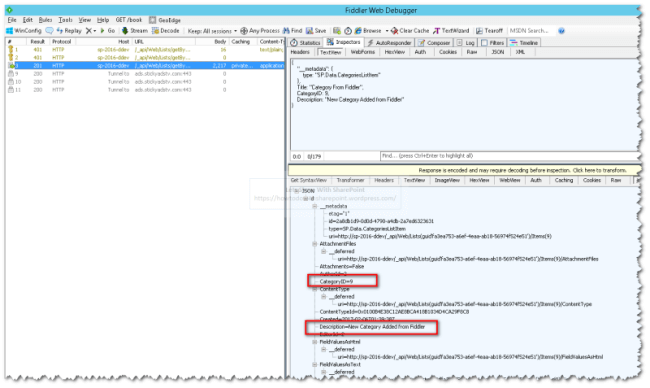Open the Browse dropdown arrow

[387, 31]
